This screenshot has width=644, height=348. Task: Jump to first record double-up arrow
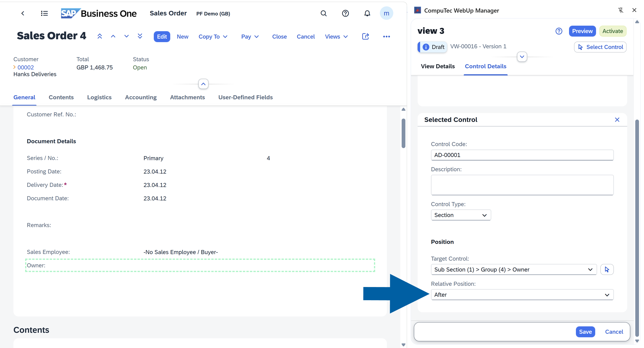coord(100,36)
